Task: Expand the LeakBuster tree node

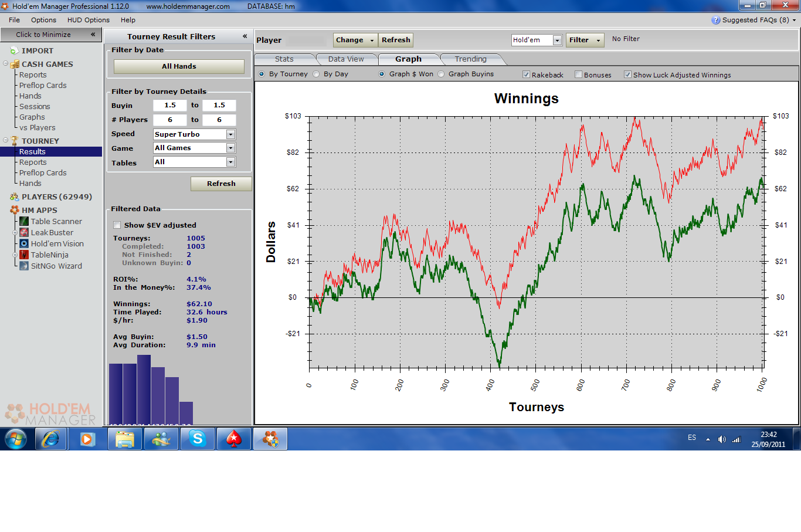Action: tap(15, 232)
